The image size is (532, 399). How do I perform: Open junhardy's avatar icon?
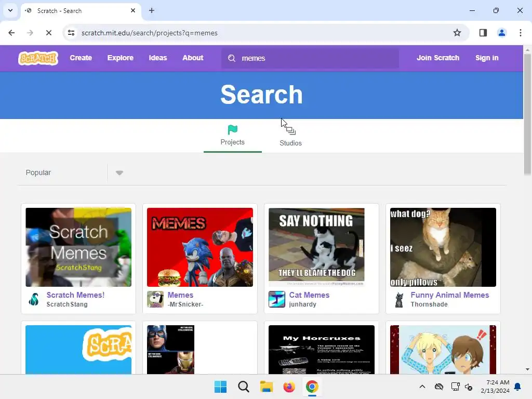tap(276, 299)
